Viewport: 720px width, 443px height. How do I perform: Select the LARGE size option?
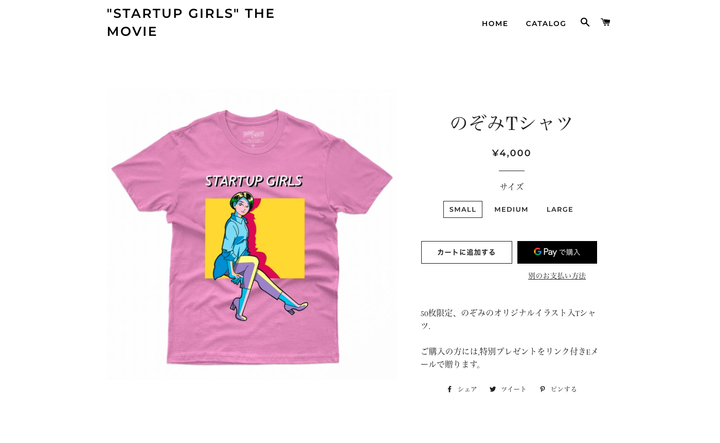(x=559, y=209)
